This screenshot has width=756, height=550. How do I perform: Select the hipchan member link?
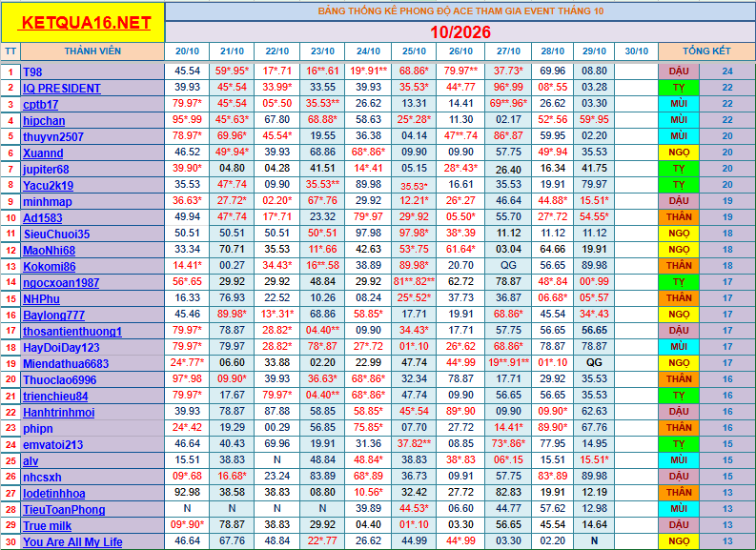pos(44,120)
